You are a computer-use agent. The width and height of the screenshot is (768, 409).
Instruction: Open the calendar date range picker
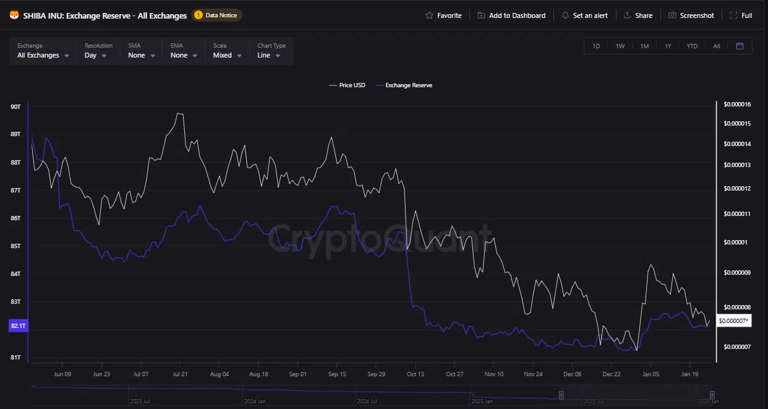coord(740,46)
